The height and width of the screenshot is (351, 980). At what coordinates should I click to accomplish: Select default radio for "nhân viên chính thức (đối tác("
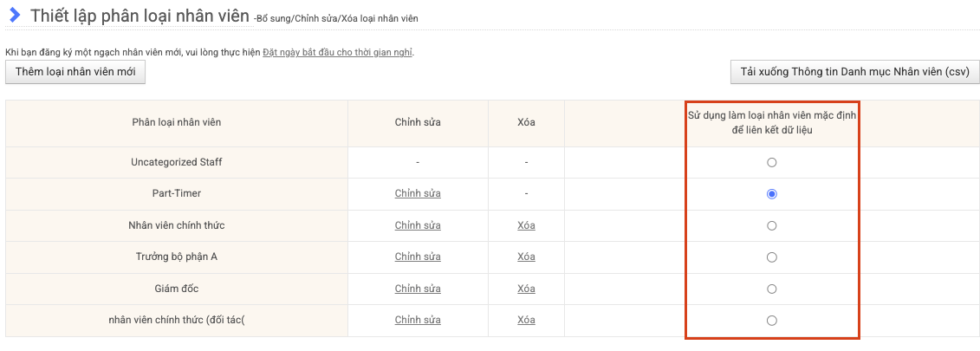point(772,321)
